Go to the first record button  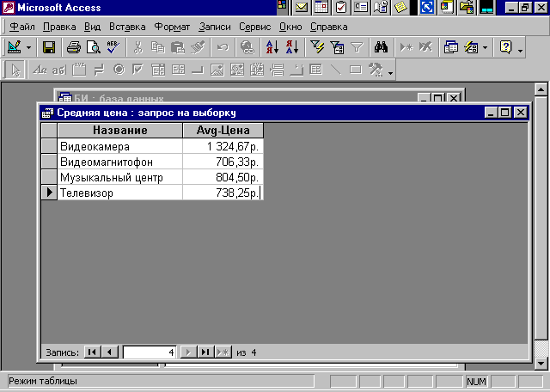pyautogui.click(x=92, y=352)
